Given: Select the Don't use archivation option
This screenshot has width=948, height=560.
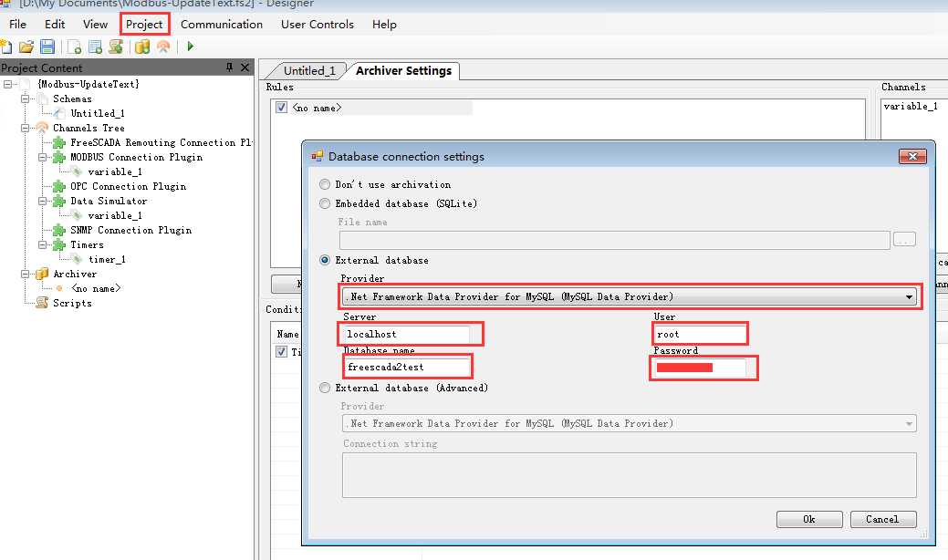Looking at the screenshot, I should (325, 184).
